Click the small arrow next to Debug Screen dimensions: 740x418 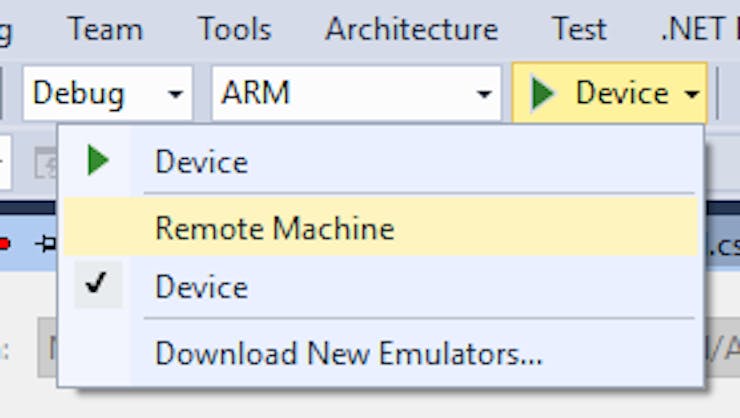[176, 94]
